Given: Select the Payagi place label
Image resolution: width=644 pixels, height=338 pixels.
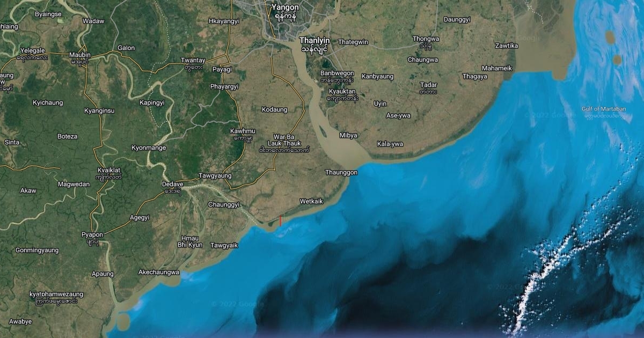Looking at the screenshot, I should click(x=222, y=69).
